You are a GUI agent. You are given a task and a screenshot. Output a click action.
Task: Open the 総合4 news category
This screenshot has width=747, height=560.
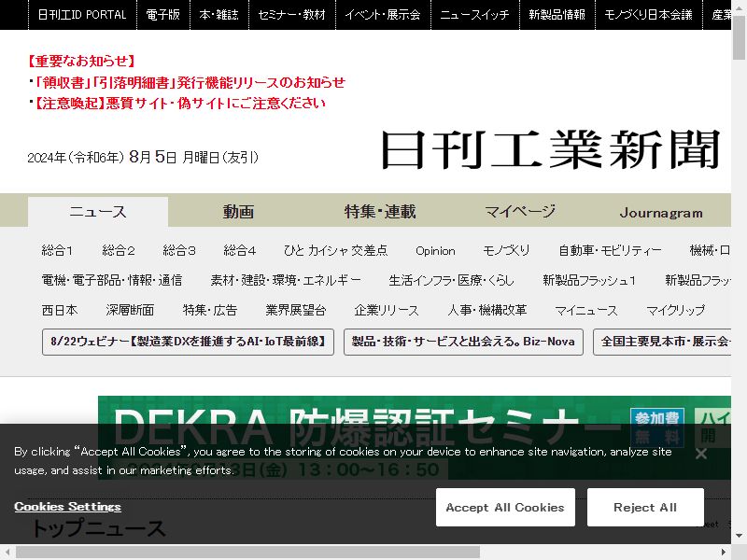[x=240, y=250]
